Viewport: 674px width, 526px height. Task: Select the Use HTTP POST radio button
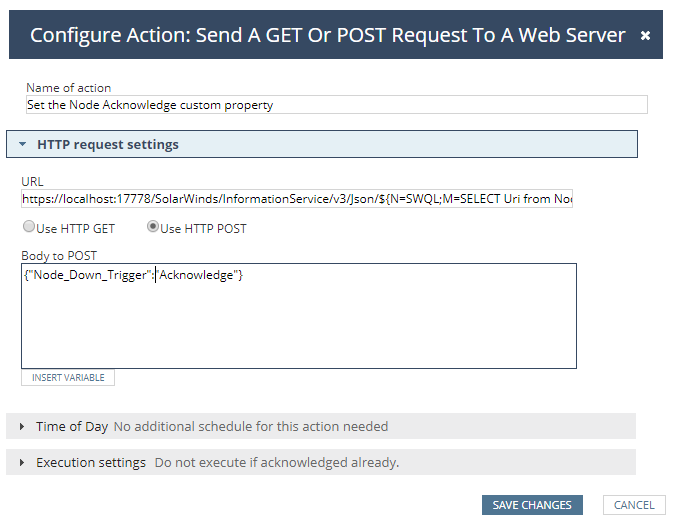pyautogui.click(x=154, y=227)
